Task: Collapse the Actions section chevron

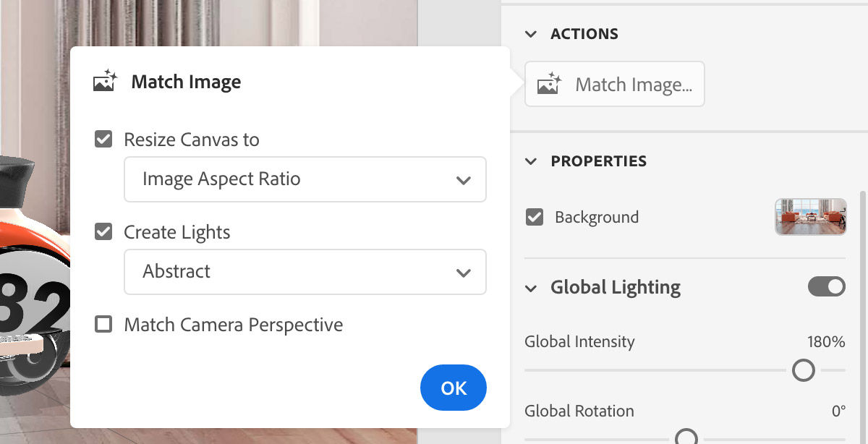Action: tap(532, 34)
